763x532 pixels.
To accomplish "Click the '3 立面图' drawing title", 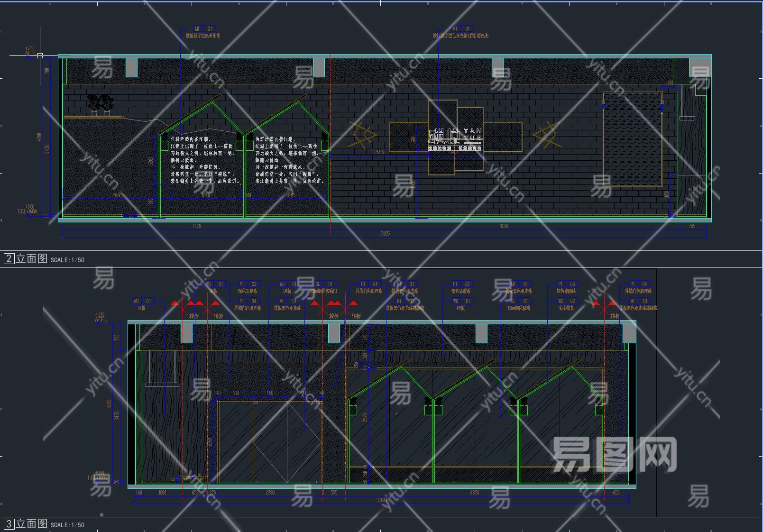I will point(26,523).
